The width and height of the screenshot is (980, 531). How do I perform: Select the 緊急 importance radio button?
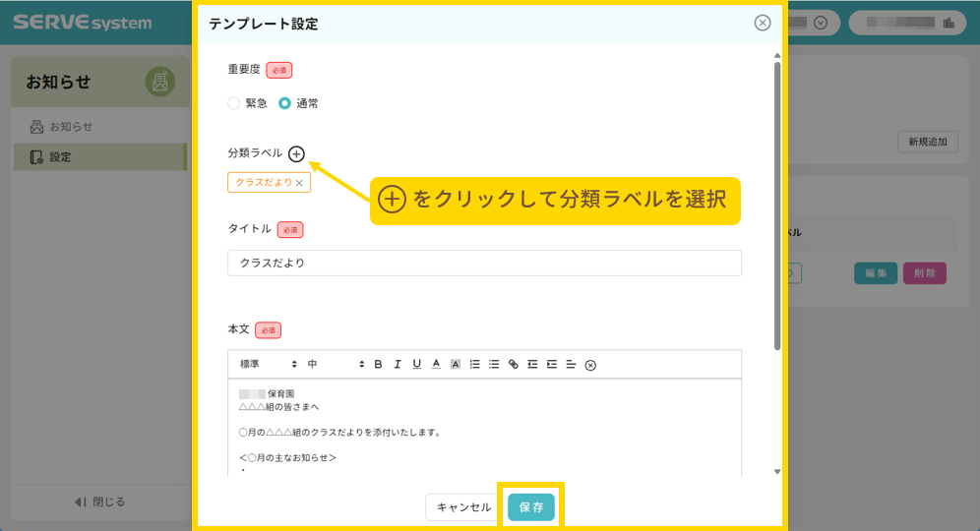pyautogui.click(x=233, y=103)
